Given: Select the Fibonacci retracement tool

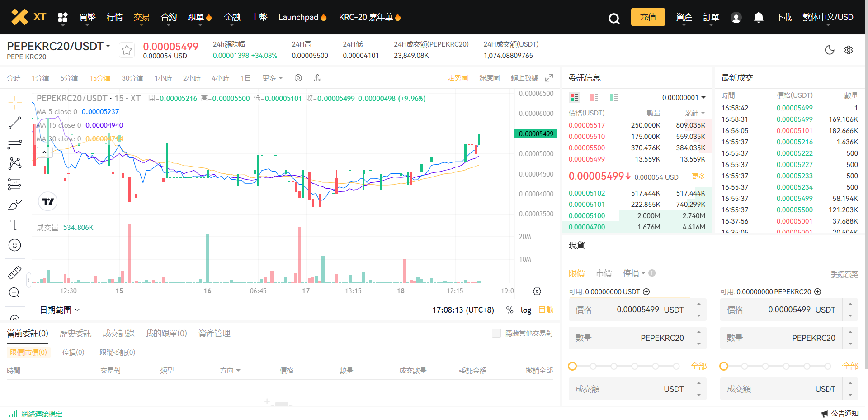Looking at the screenshot, I should (15, 143).
